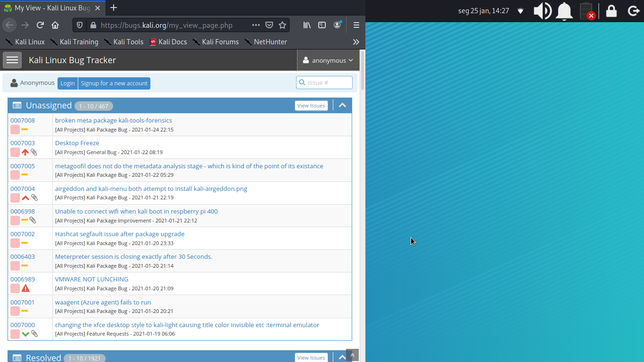Screen dimensions: 644x362
Task: Collapse the Unassigned issues panel
Action: click(343, 106)
